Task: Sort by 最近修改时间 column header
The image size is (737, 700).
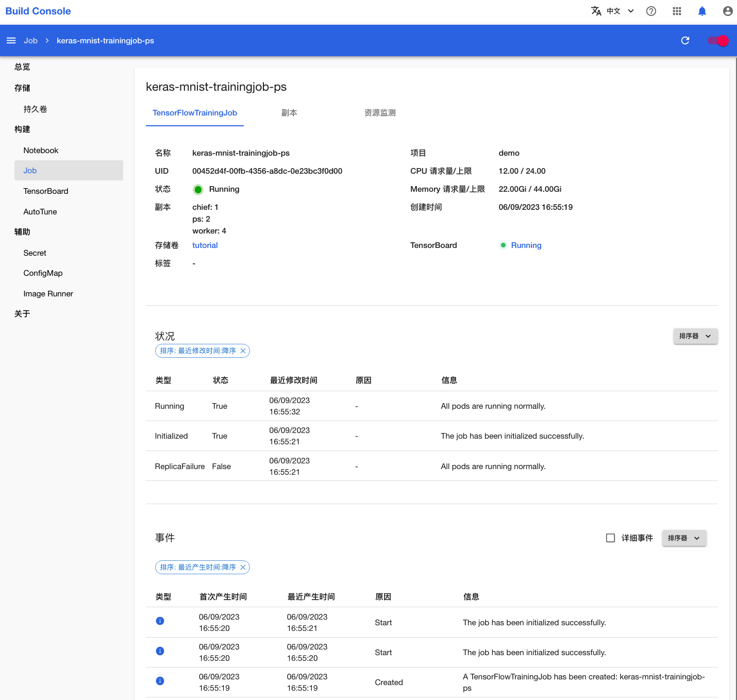Action: pos(294,380)
